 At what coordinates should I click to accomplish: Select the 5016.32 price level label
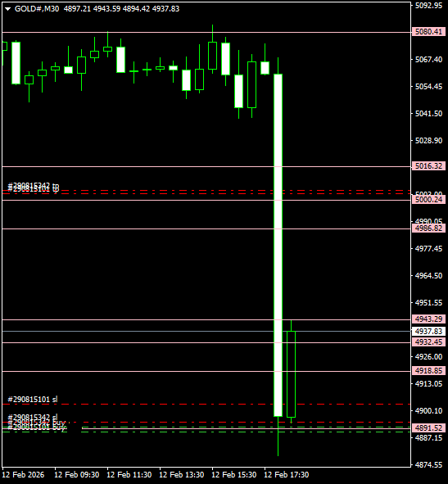(428, 166)
